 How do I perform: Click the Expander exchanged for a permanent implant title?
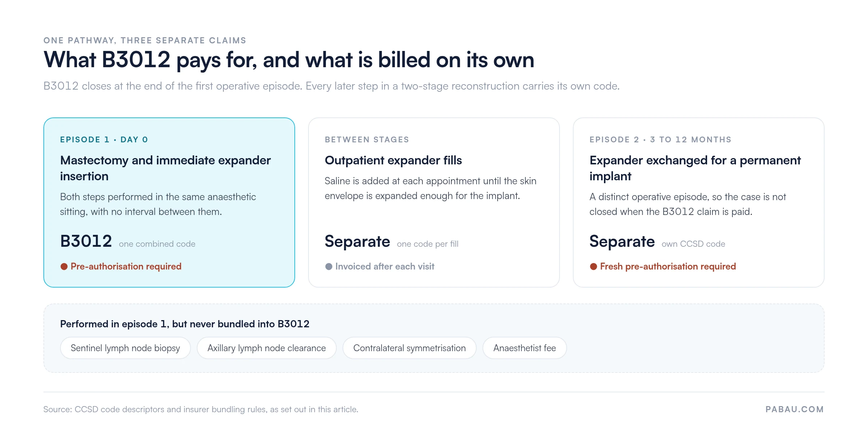pos(695,168)
